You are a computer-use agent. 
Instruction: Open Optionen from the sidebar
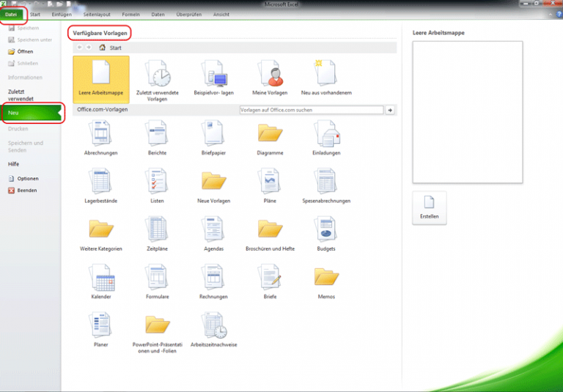(x=27, y=178)
